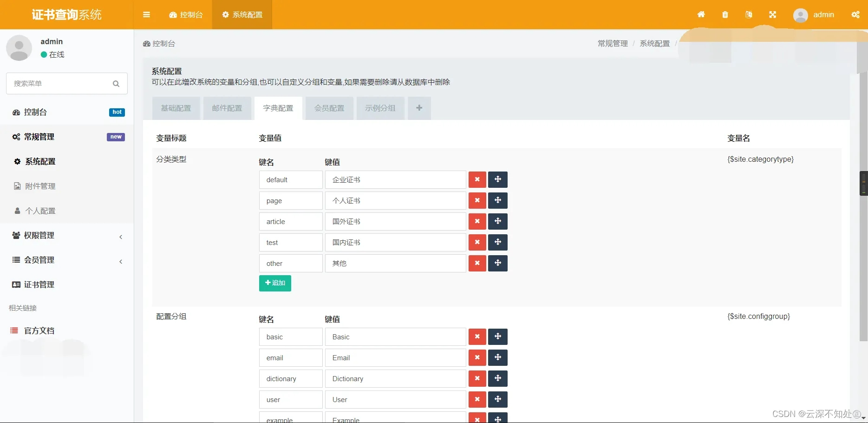Delete the article 国外证书 row
Image resolution: width=868 pixels, height=423 pixels.
tap(477, 221)
